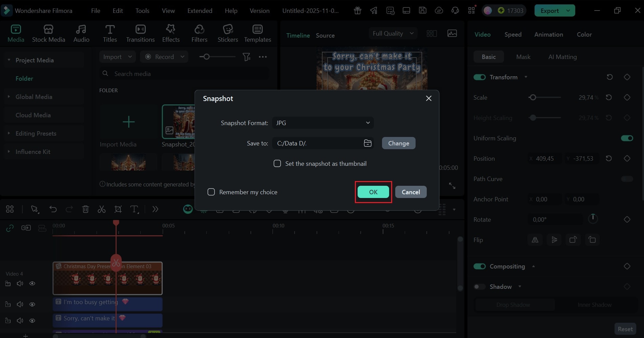The image size is (644, 338).
Task: Open the Mask sub-tab
Action: coord(523,57)
